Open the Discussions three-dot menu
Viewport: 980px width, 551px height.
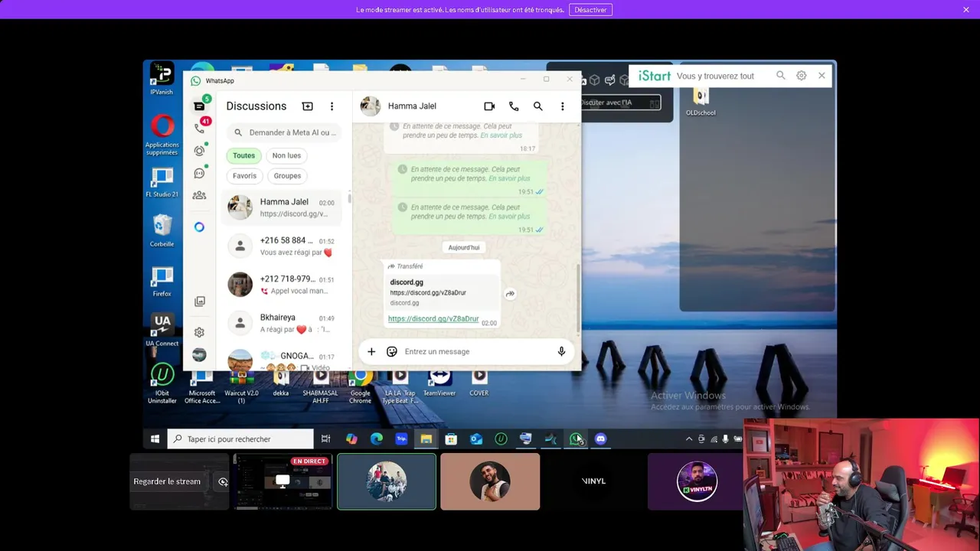coord(332,106)
